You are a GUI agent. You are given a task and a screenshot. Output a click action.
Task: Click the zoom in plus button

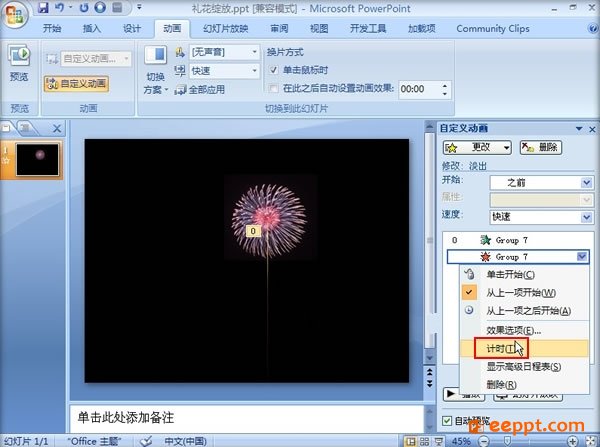(572, 441)
